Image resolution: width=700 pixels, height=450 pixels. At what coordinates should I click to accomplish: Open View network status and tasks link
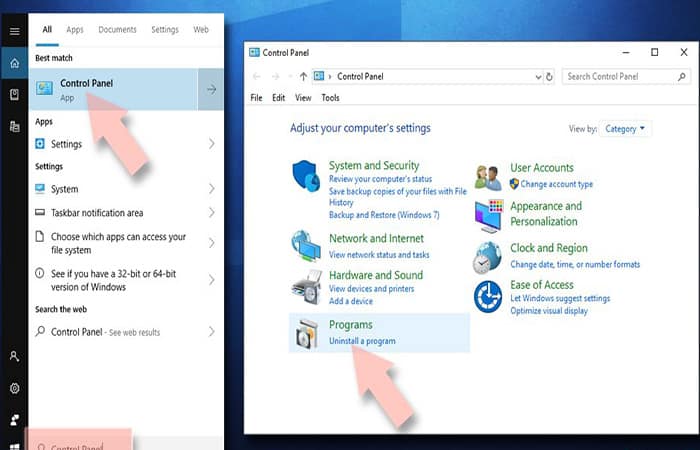pyautogui.click(x=379, y=255)
